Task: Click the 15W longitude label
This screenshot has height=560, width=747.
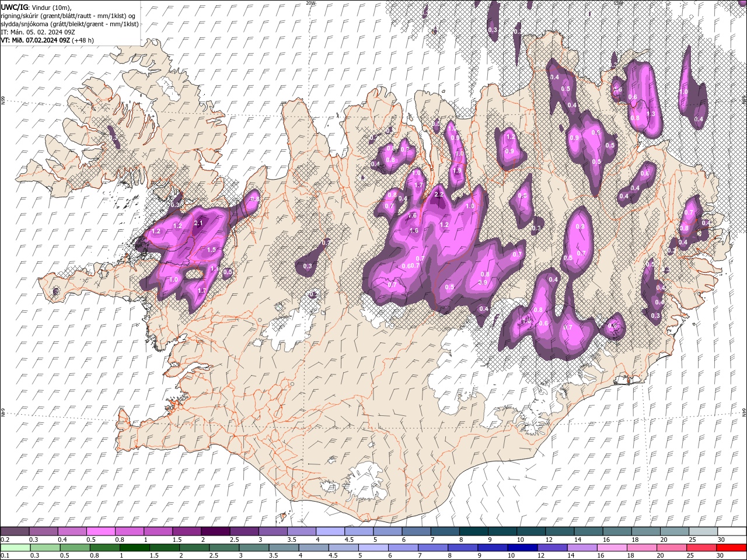Action: (x=619, y=3)
